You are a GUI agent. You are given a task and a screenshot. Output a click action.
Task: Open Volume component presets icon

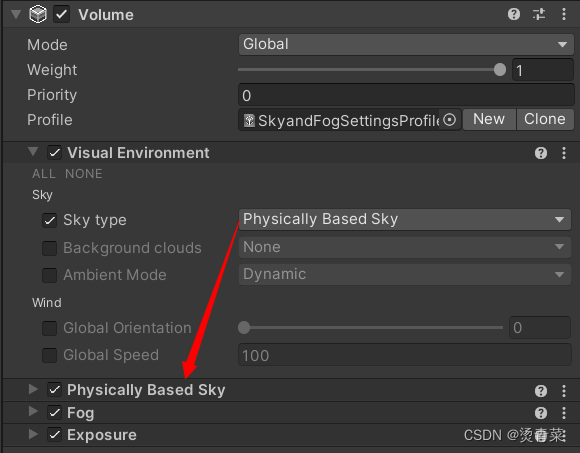pos(539,14)
